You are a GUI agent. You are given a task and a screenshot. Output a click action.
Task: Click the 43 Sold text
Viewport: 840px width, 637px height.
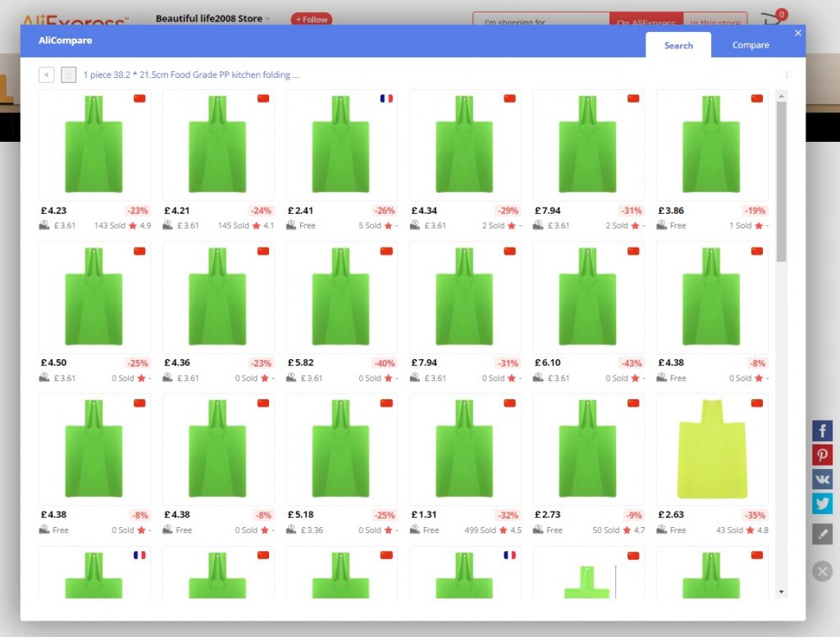pos(729,530)
